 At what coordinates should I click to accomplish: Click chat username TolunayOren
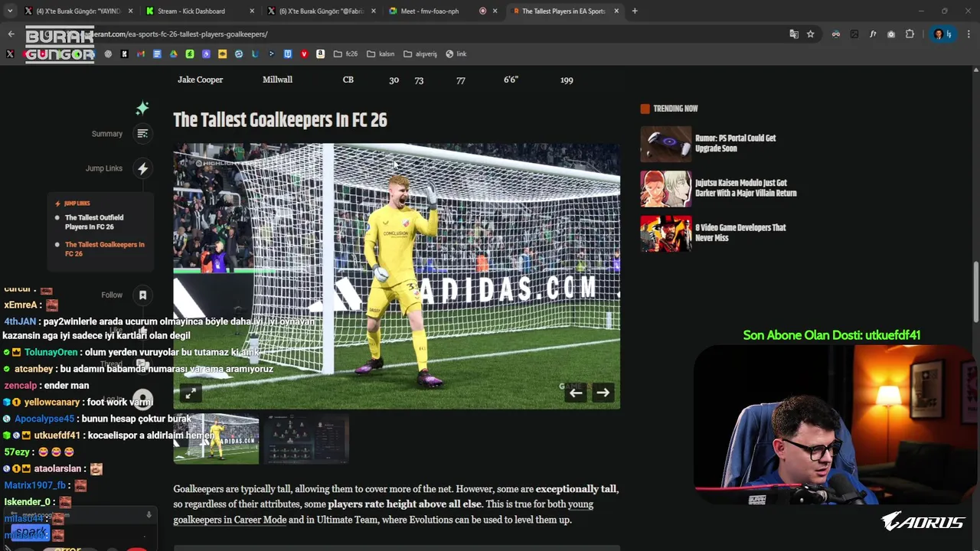click(x=51, y=352)
